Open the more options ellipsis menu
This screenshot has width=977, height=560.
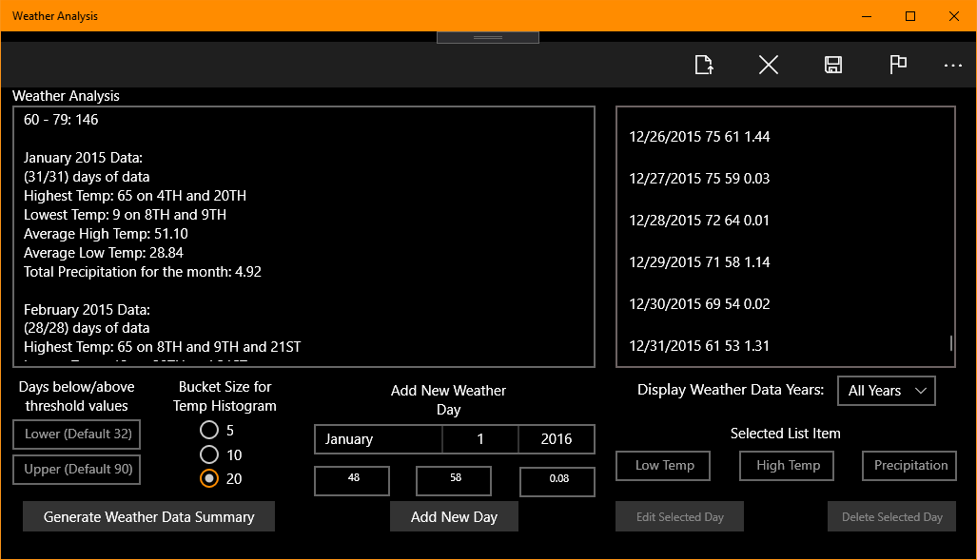pos(952,65)
